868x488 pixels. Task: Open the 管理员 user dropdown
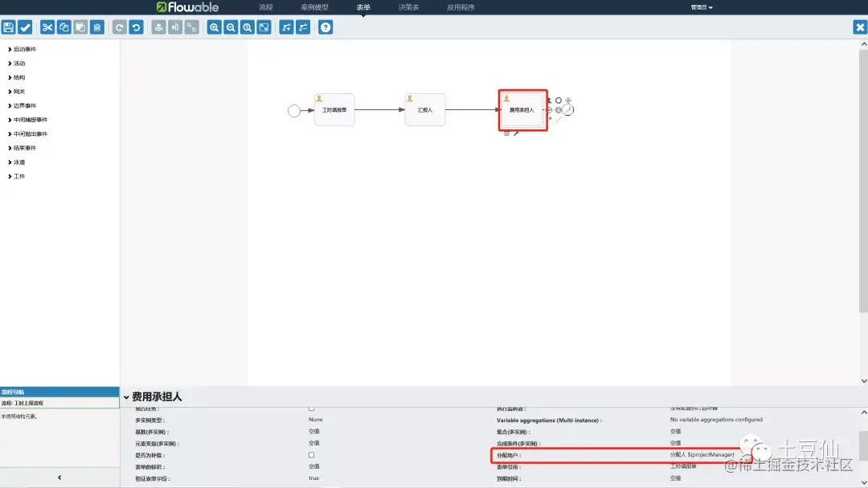click(x=702, y=7)
